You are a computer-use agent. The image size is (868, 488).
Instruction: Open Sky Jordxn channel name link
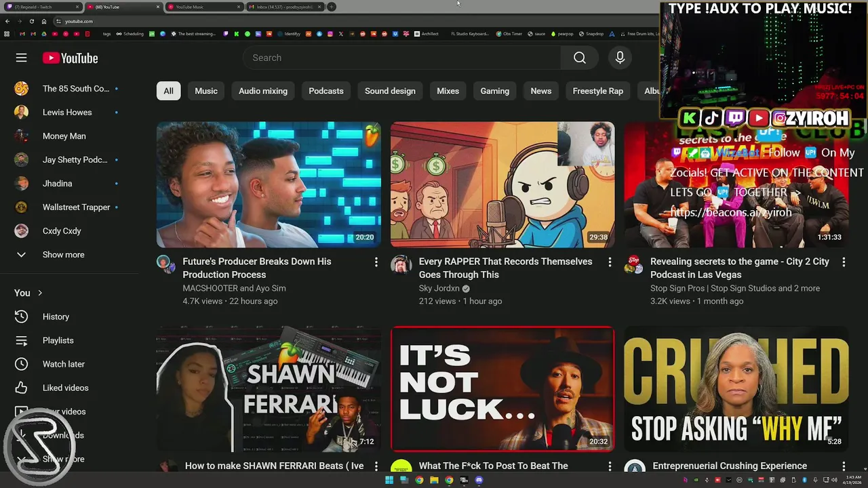pyautogui.click(x=439, y=288)
